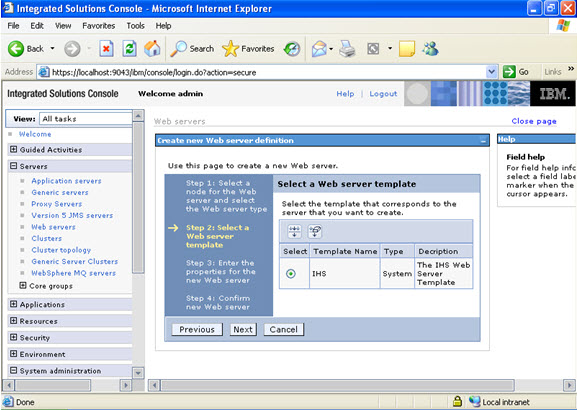Screen dimensions: 577x410
Task: Expand the Applications section
Action: tap(14, 304)
